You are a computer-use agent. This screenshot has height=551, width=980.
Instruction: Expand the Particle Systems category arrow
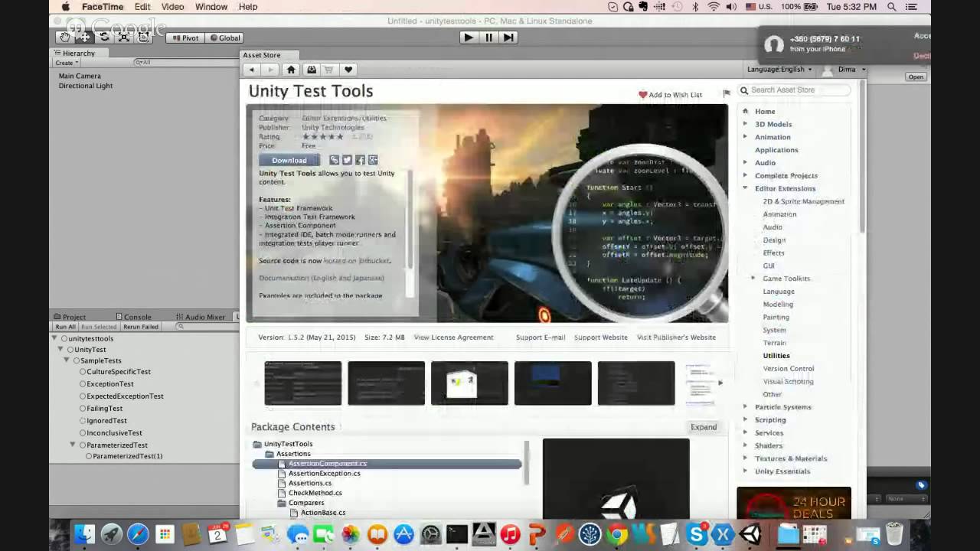tap(745, 407)
